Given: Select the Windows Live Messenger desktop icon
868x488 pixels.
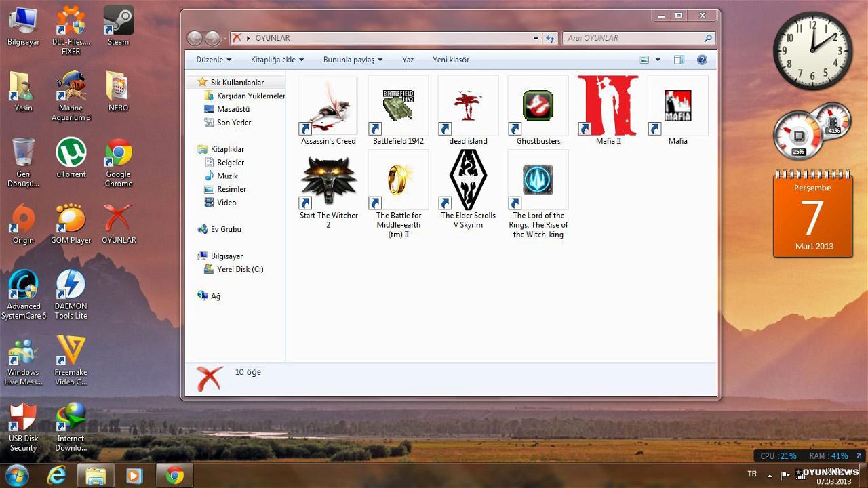Looking at the screenshot, I should pos(23,361).
